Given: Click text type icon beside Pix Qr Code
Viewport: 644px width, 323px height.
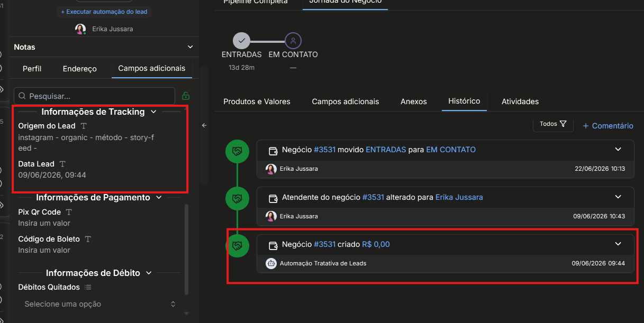Looking at the screenshot, I should pyautogui.click(x=69, y=212).
